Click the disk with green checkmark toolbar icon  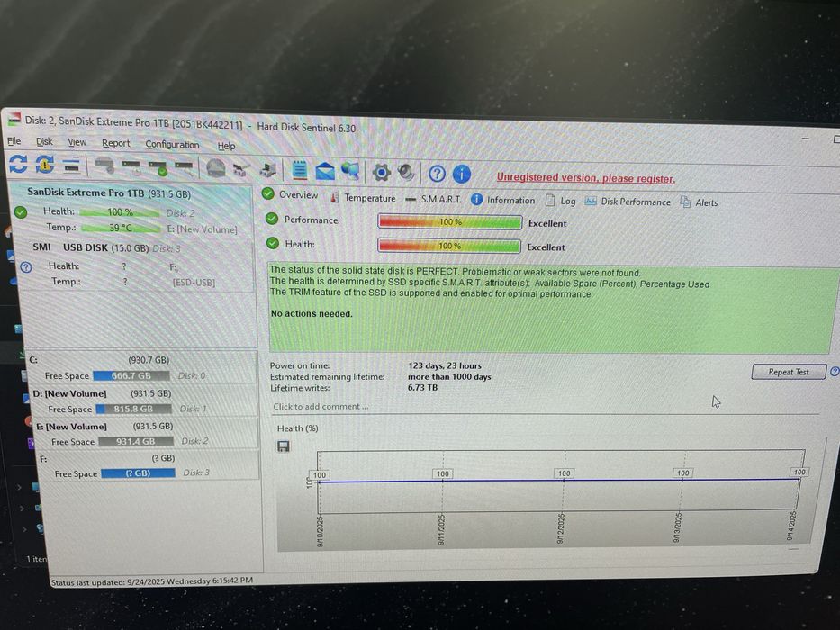158,168
